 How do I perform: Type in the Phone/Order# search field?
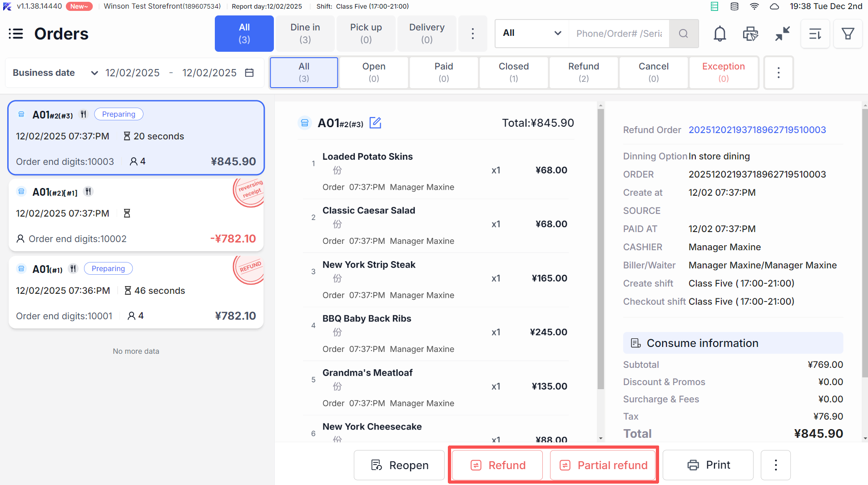(619, 34)
